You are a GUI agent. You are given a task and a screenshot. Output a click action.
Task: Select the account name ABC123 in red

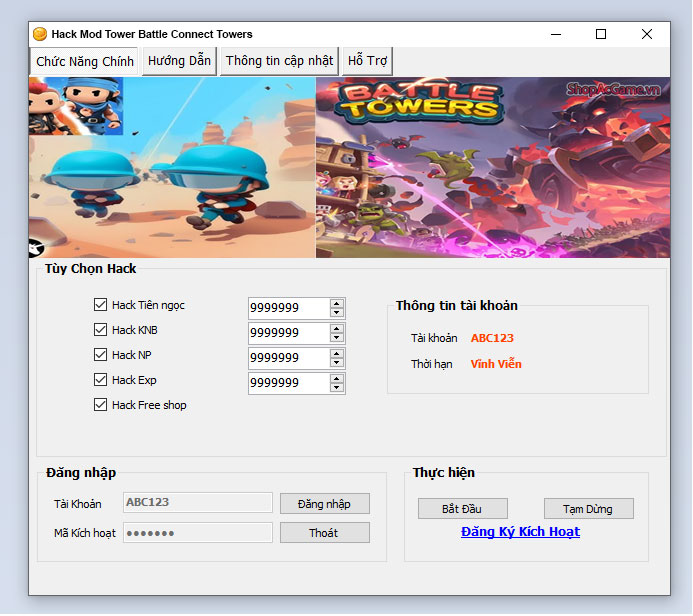tap(492, 338)
